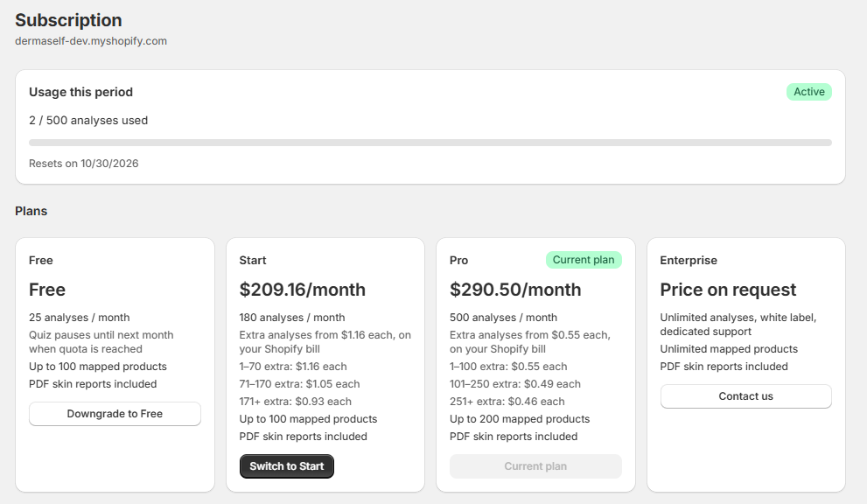The width and height of the screenshot is (867, 504).
Task: Click the Start plan title
Action: pyautogui.click(x=253, y=261)
